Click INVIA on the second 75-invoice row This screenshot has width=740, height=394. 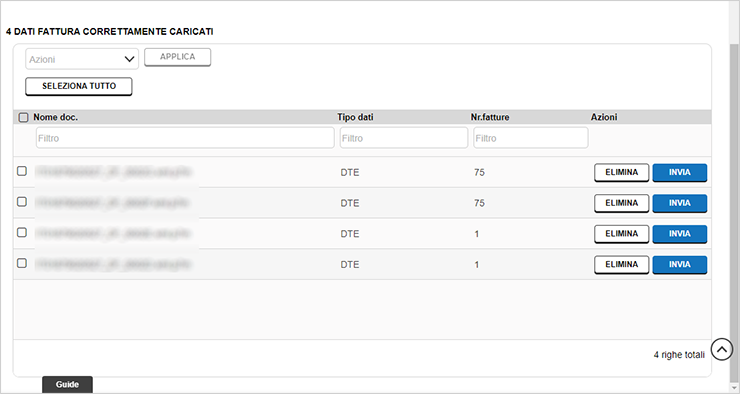click(680, 203)
